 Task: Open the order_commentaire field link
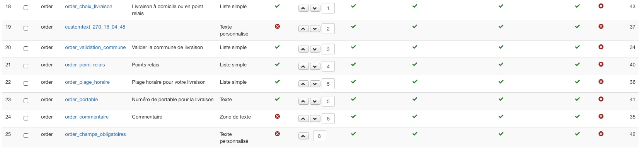pos(87,117)
